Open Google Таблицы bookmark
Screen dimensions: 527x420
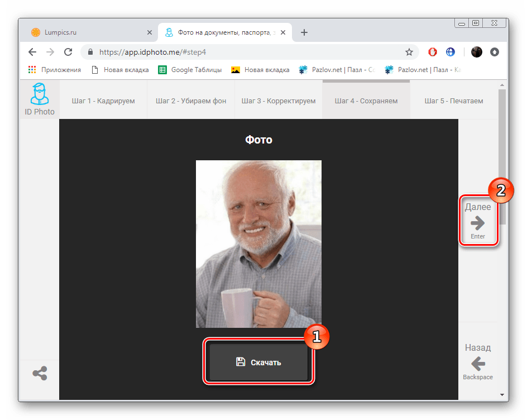coord(190,70)
